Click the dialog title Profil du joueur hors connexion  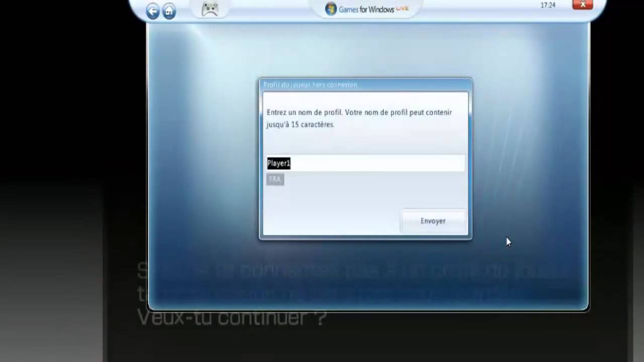pos(310,84)
